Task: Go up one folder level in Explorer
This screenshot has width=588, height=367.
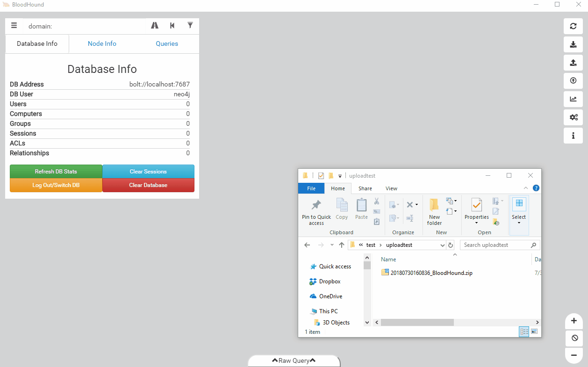Action: coord(342,245)
